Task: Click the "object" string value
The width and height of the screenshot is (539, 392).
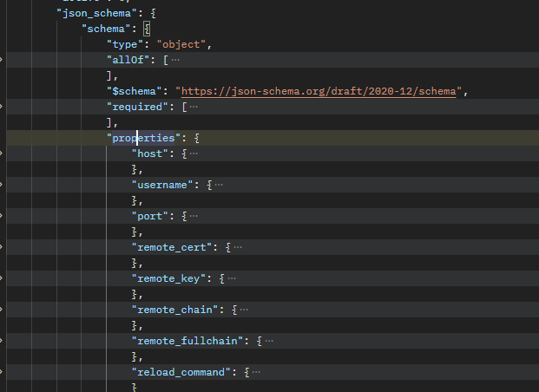Action: pyautogui.click(x=181, y=44)
